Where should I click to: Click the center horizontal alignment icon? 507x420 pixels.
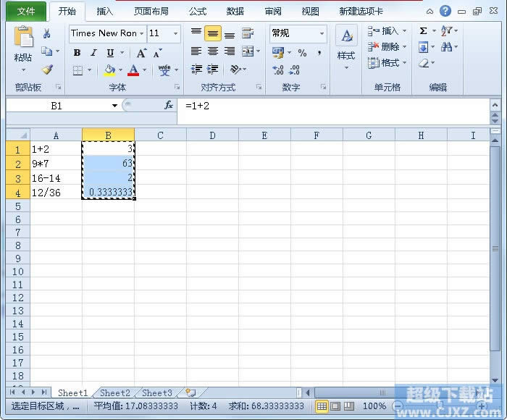coord(213,51)
